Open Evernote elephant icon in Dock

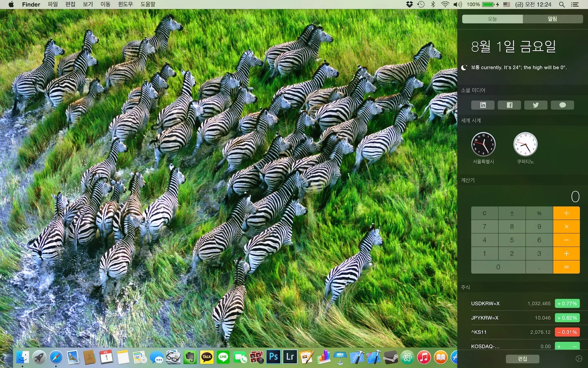(x=190, y=357)
